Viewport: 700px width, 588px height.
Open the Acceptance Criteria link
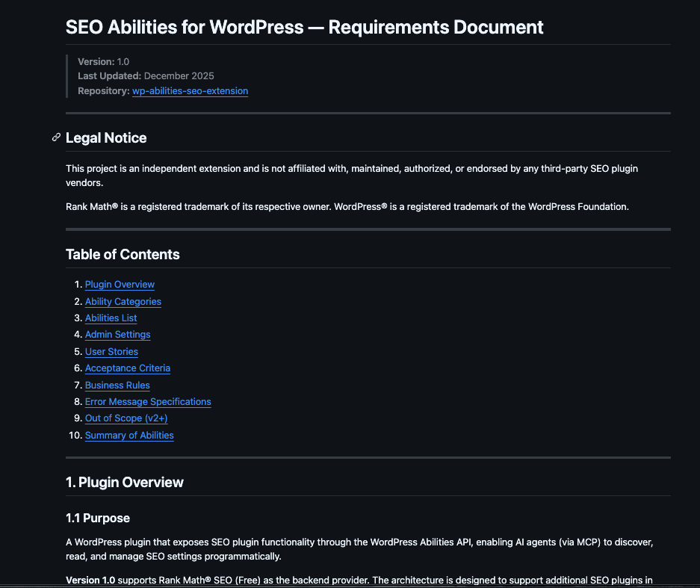[x=127, y=368]
